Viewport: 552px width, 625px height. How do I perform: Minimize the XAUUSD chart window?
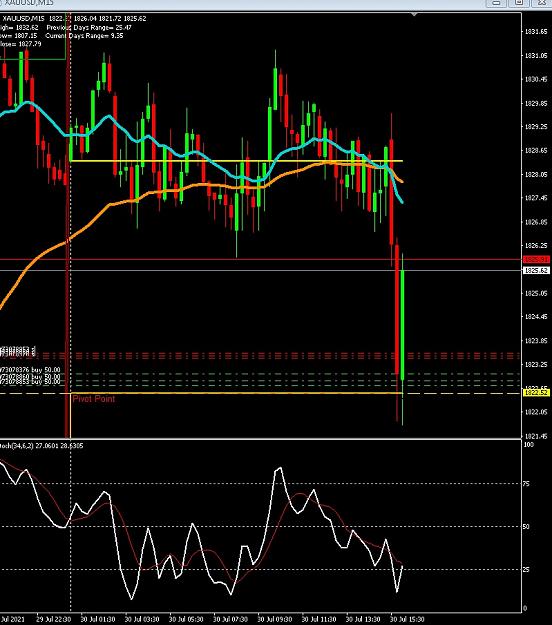pos(496,2)
